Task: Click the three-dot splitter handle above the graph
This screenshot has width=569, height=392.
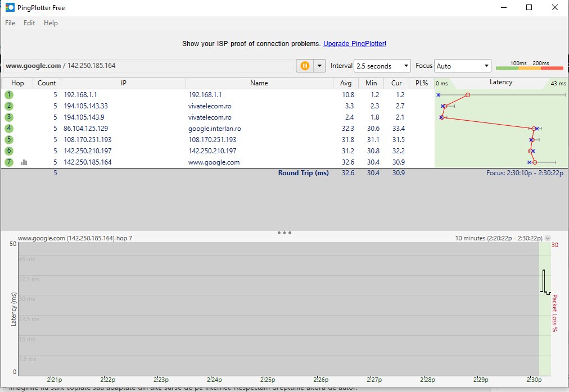Action: click(284, 233)
